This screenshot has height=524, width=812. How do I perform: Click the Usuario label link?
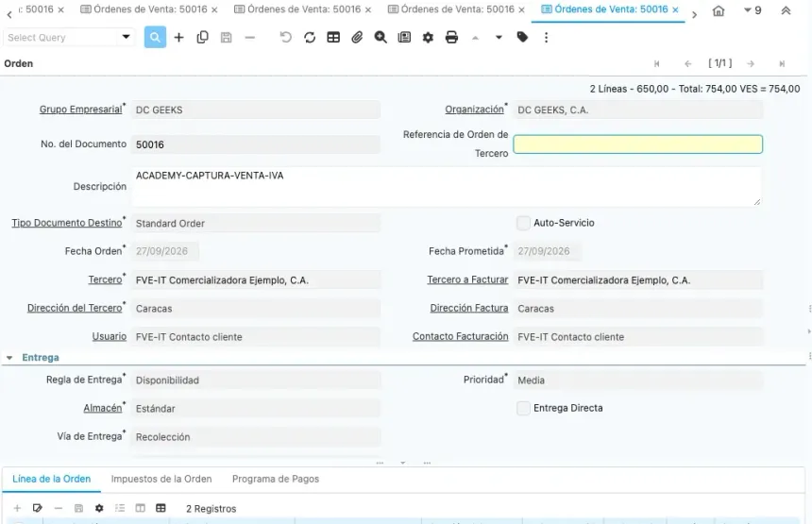110,336
